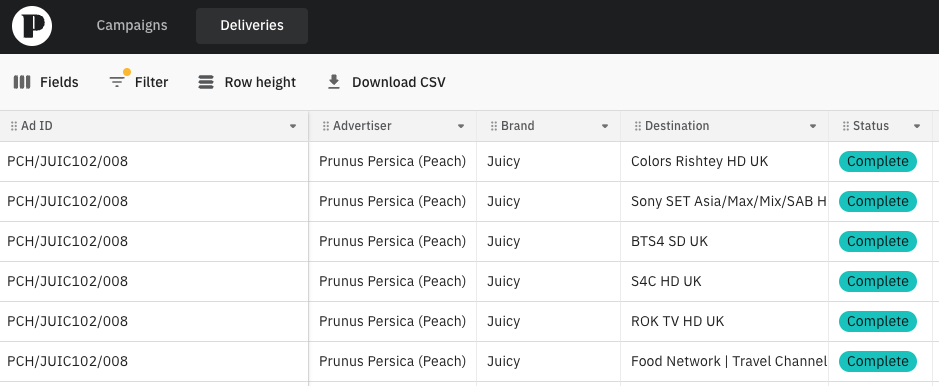Click the Download CSV arrow icon
The image size is (939, 386).
334,82
